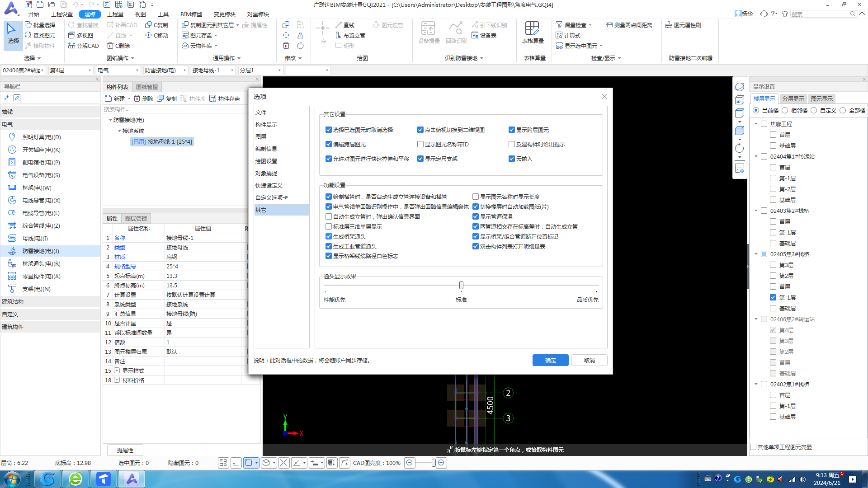Switch to the 图纸管理 tab
This screenshot has height=488, width=868.
tap(147, 87)
